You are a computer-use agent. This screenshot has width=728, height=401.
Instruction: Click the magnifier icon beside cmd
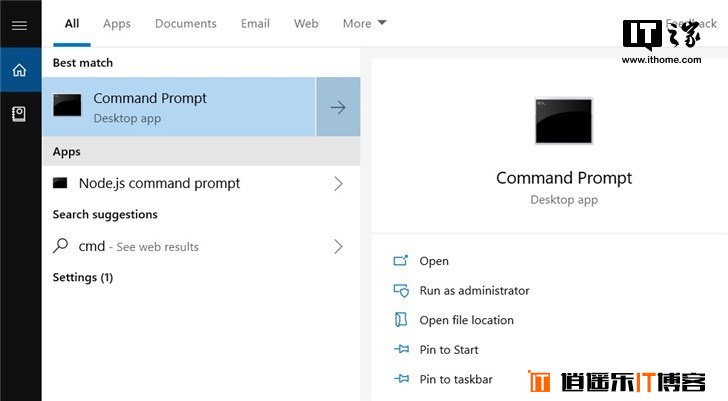pos(60,246)
